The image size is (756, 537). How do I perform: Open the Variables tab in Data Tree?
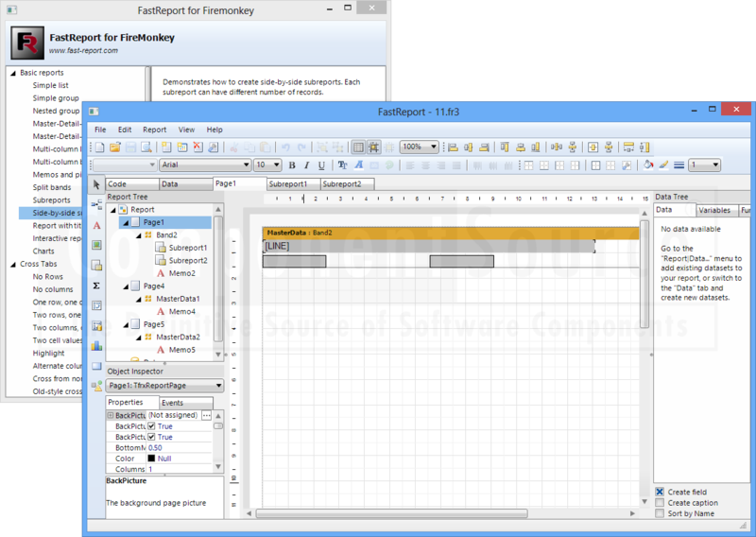click(x=717, y=211)
